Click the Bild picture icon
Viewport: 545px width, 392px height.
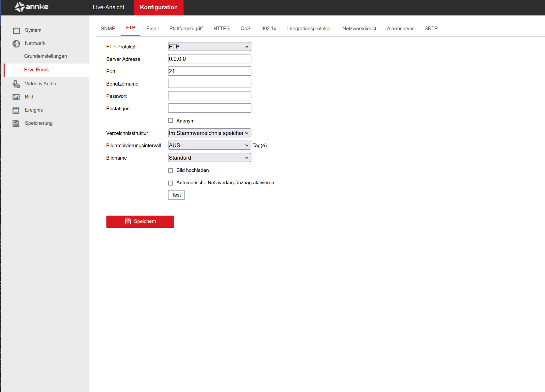pyautogui.click(x=16, y=97)
